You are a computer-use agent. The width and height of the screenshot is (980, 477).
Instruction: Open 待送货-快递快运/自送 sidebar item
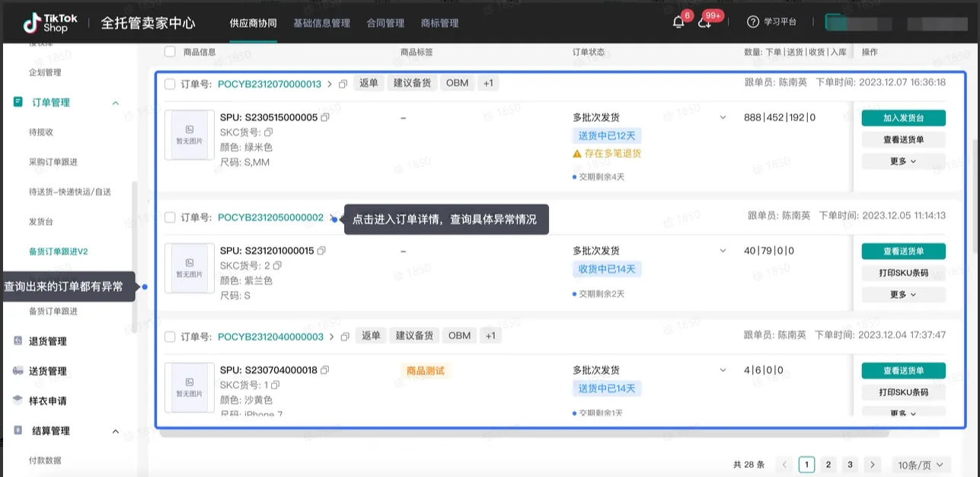tap(69, 192)
